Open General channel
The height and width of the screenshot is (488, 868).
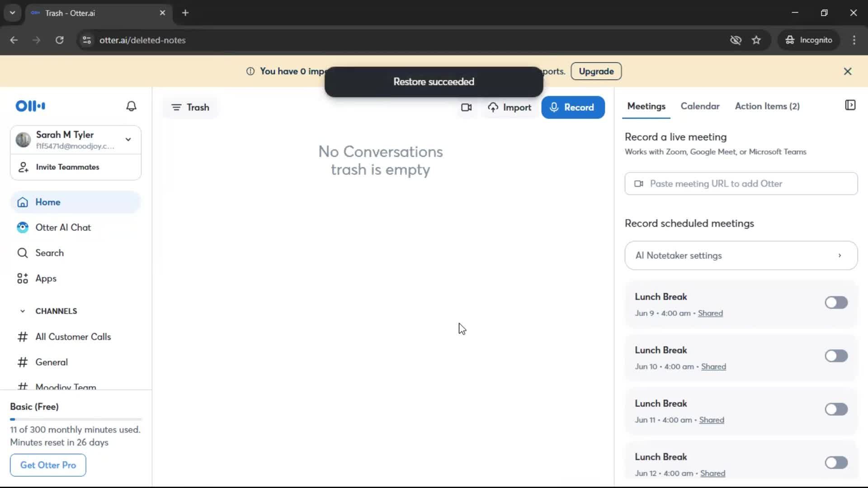[x=75, y=362]
